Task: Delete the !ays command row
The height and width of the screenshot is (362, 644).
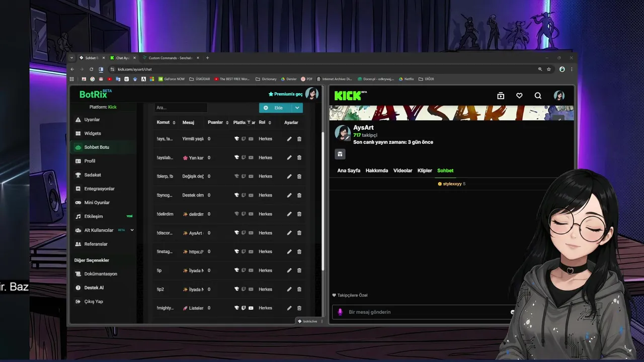Action: (299, 139)
